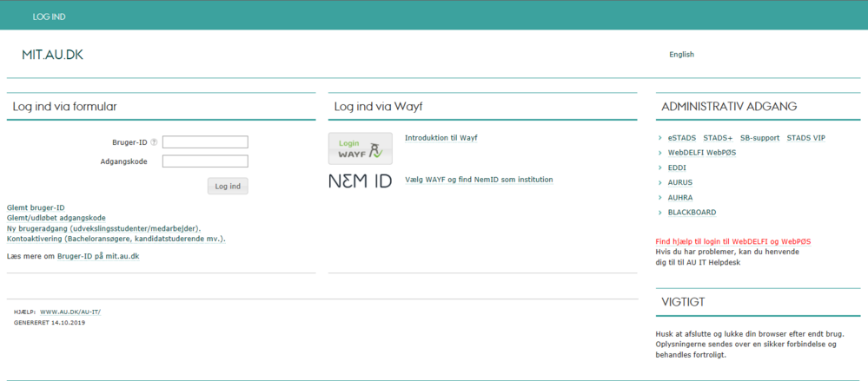
Task: Click the VIGTIGT heading
Action: [x=683, y=302]
